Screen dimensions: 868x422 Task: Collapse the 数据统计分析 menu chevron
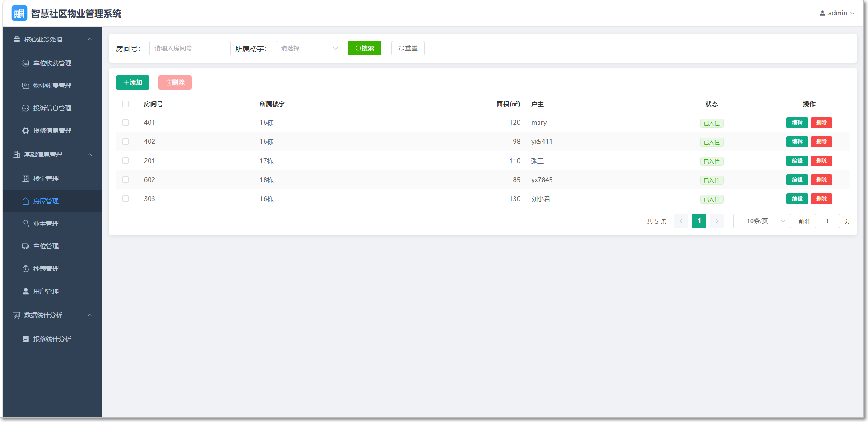tap(90, 315)
